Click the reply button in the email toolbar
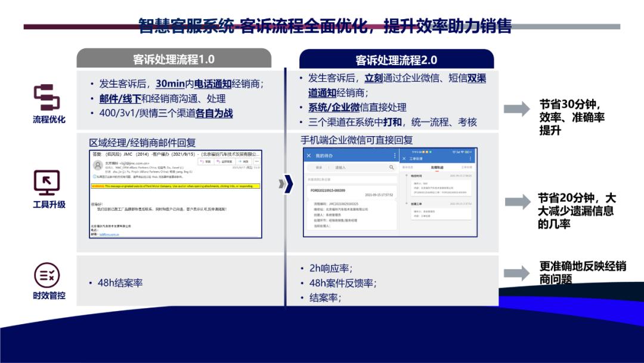The height and width of the screenshot is (363, 644). [x=206, y=161]
